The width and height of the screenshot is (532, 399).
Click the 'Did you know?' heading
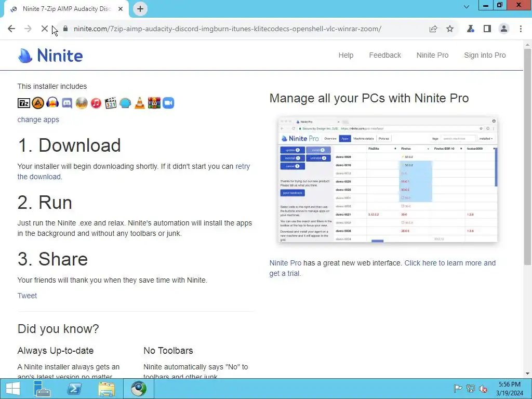(x=58, y=329)
